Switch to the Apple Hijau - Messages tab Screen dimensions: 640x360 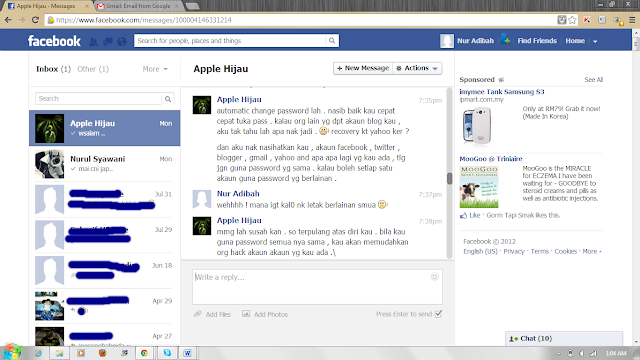(x=47, y=6)
